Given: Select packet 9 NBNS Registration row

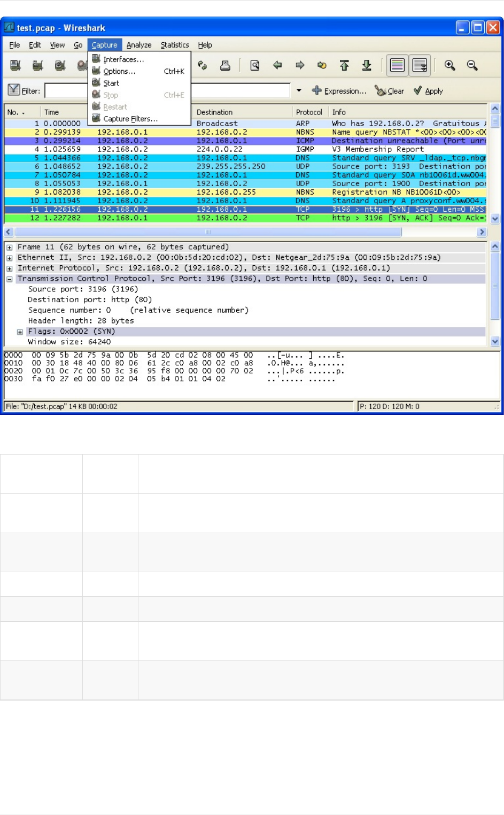Looking at the screenshot, I should pyautogui.click(x=246, y=192).
